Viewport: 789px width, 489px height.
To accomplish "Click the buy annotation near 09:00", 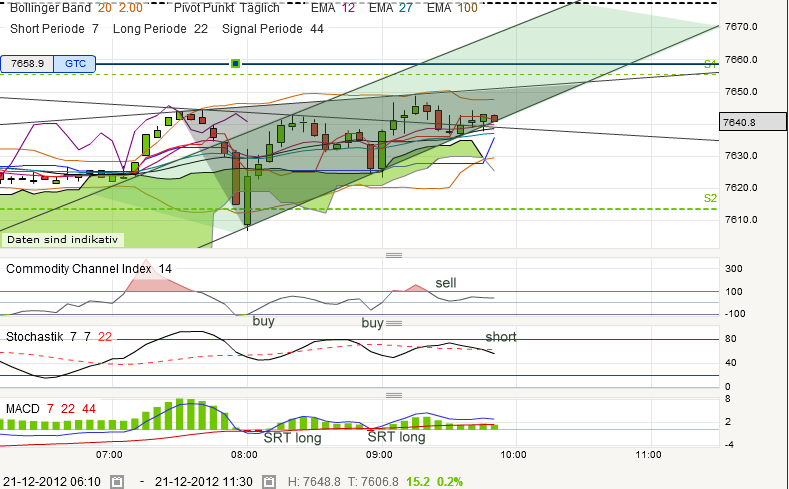I will click(x=372, y=323).
